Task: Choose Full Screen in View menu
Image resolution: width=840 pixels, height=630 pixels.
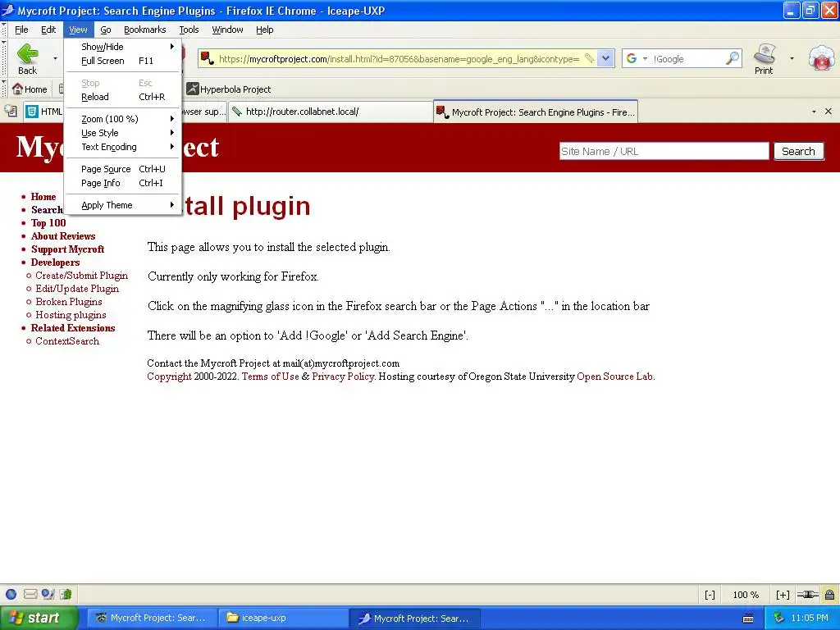Action: click(x=123, y=61)
